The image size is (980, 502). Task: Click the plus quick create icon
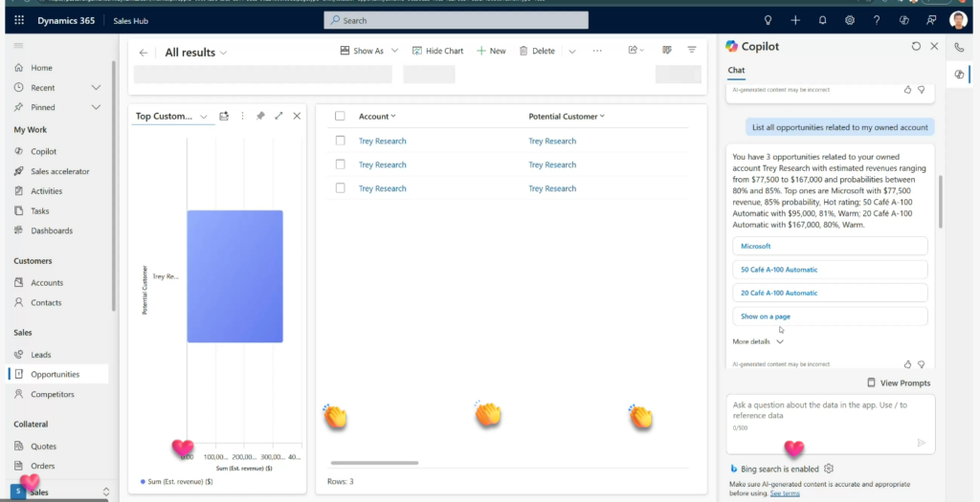[795, 21]
